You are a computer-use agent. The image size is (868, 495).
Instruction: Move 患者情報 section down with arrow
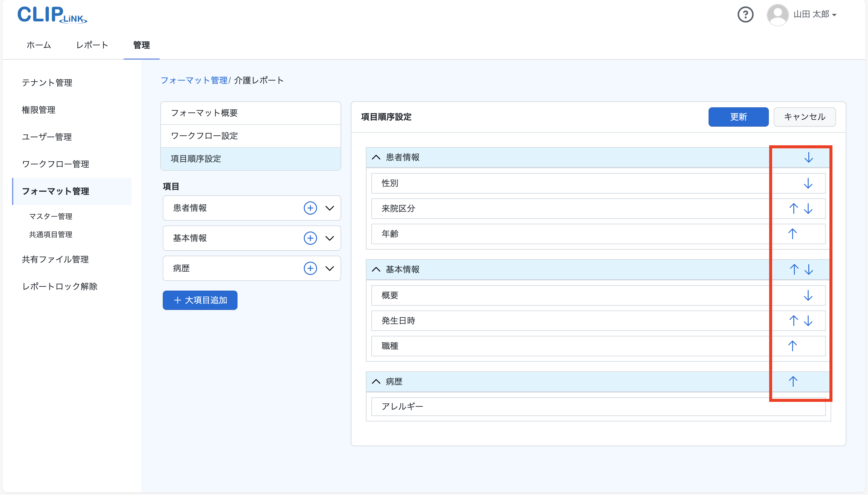pos(808,157)
